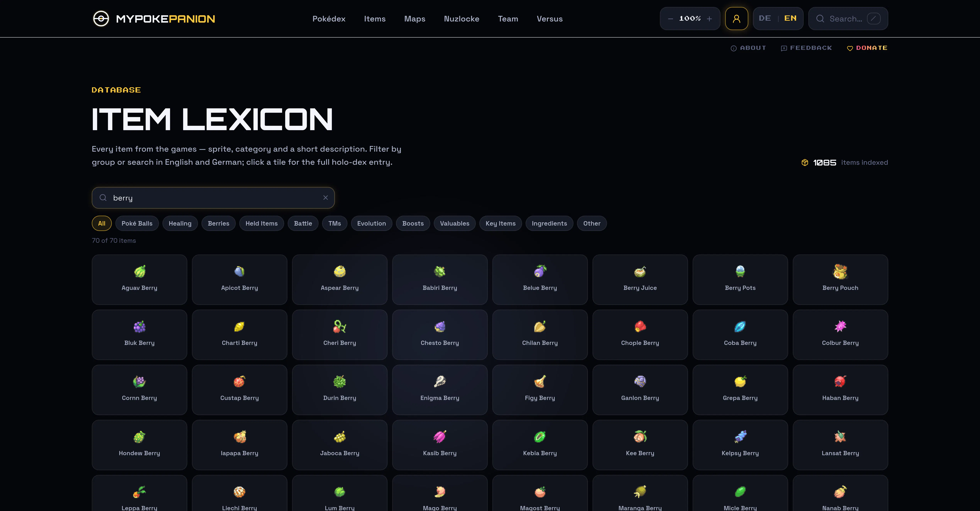Open the Haban Berry tile

click(840, 390)
